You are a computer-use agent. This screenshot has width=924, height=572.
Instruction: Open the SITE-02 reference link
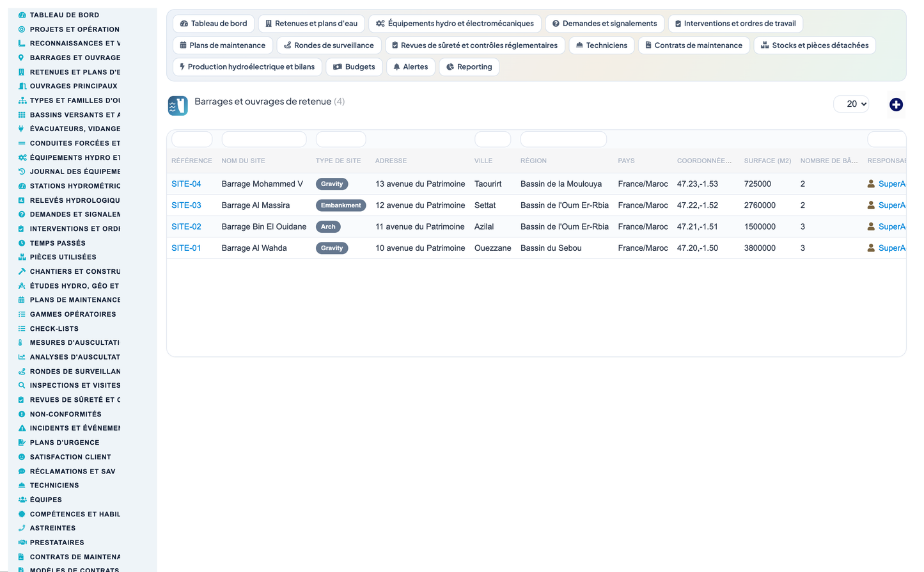(186, 227)
